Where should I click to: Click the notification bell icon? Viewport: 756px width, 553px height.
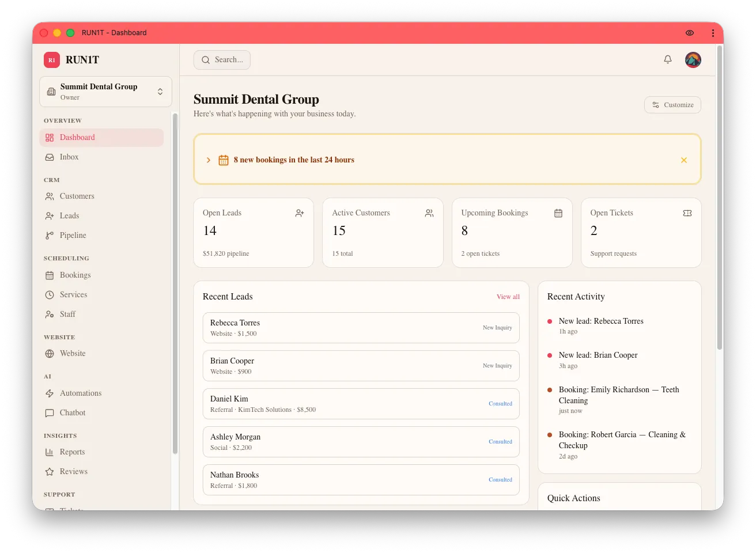click(x=667, y=59)
